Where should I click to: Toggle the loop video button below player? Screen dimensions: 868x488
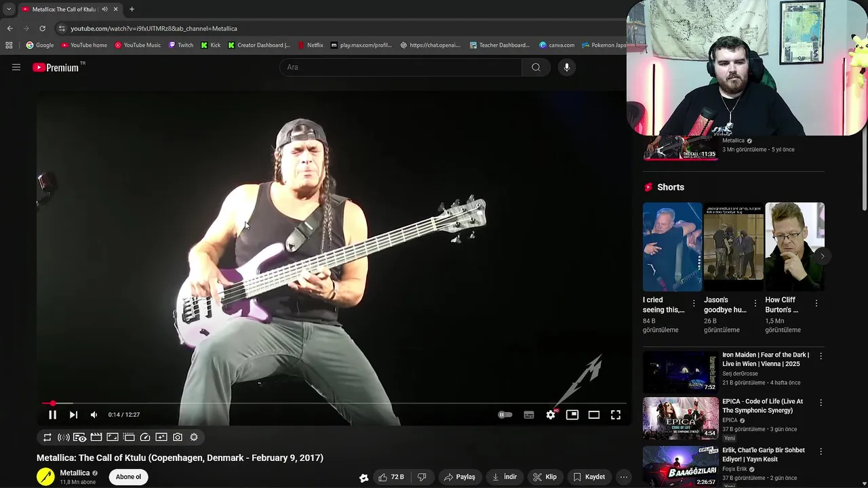(x=47, y=438)
